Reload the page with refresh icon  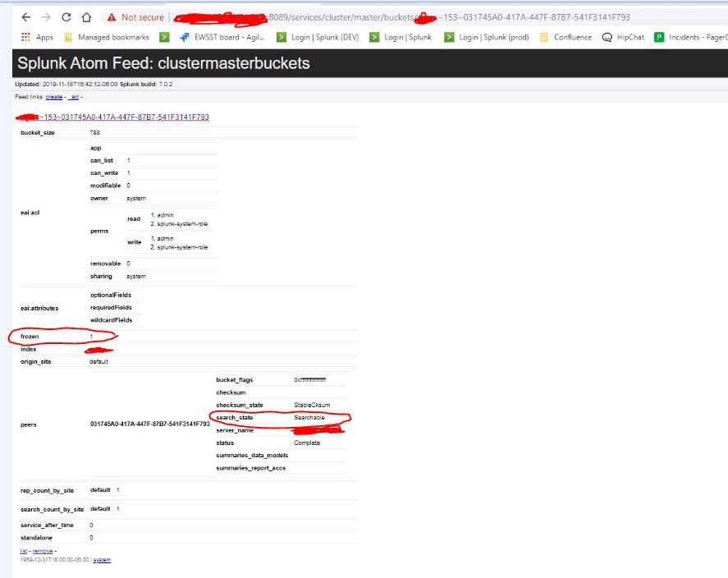click(66, 17)
